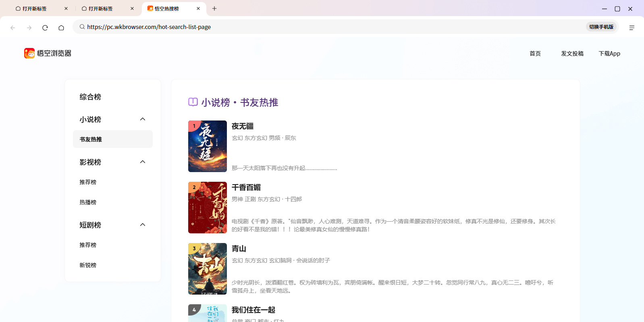Open the browser hamburger menu

coord(632,27)
